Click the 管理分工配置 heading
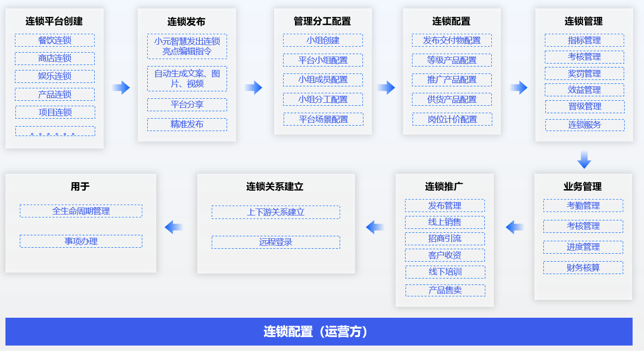 322,21
